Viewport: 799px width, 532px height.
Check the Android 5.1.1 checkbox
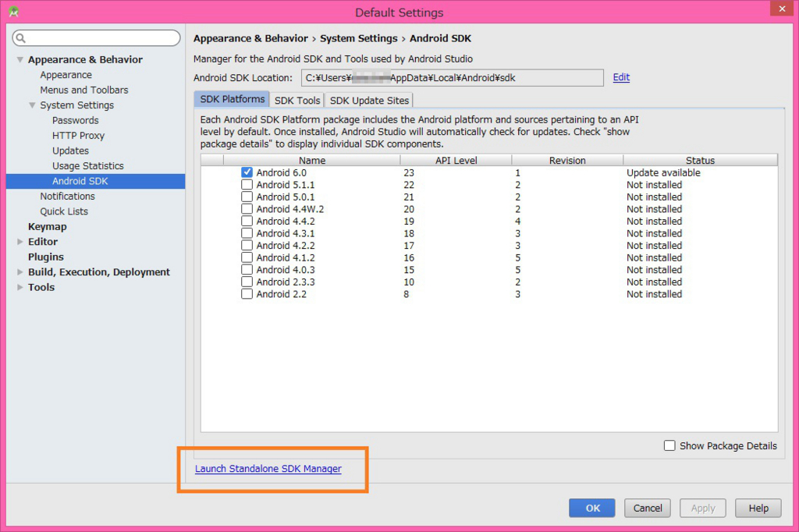point(247,184)
